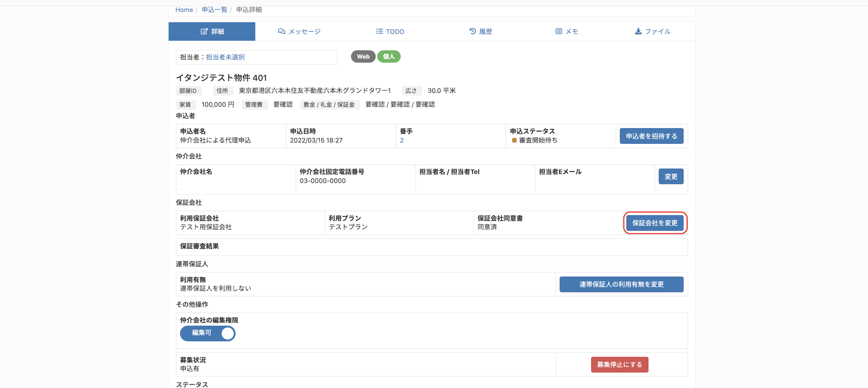Click 変更 button in 仲介会社 section

click(671, 177)
